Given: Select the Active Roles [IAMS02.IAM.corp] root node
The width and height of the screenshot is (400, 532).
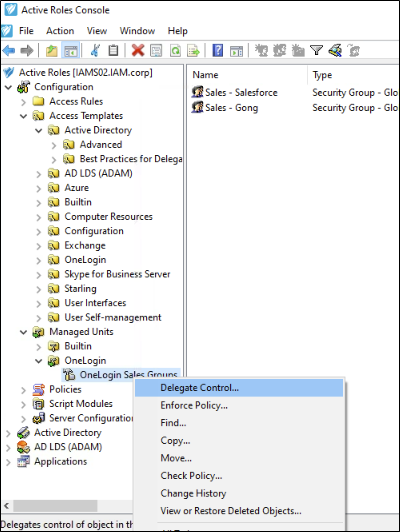Looking at the screenshot, I should pos(85,73).
